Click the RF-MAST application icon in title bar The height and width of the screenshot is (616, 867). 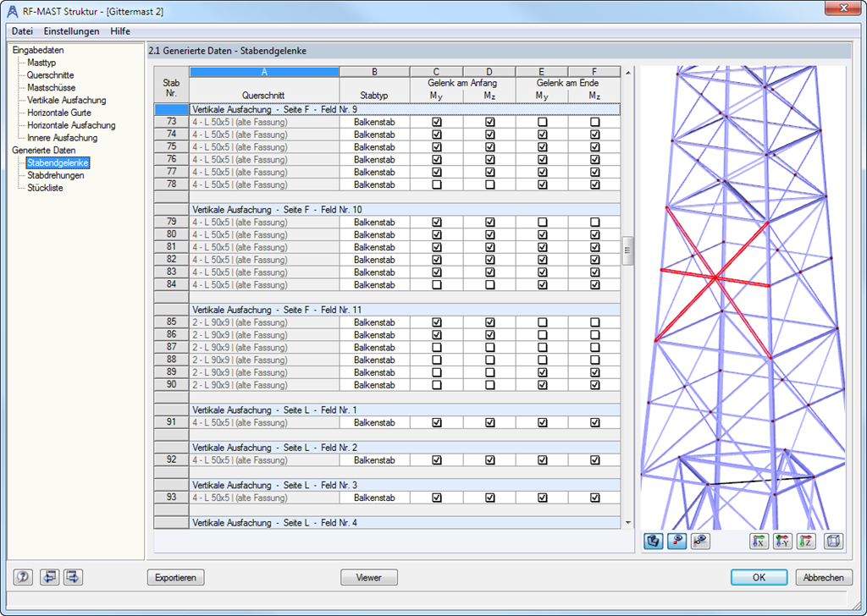tap(12, 11)
